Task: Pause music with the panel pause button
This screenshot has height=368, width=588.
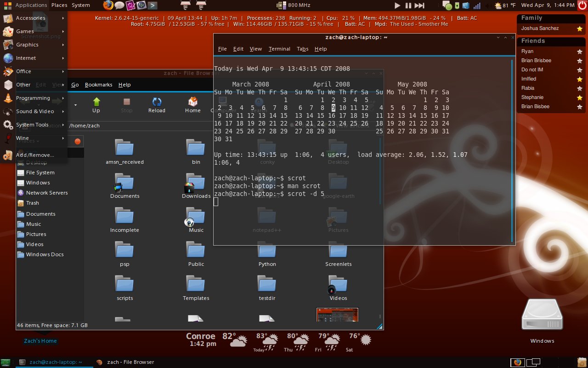Action: pyautogui.click(x=408, y=6)
